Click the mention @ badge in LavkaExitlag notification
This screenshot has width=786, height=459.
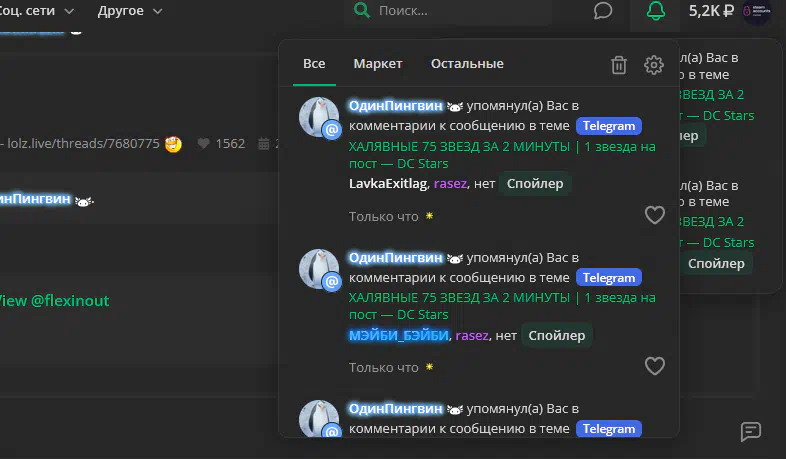pos(332,130)
